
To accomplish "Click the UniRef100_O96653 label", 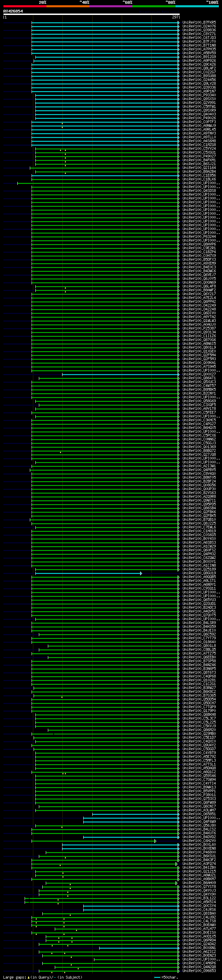I will point(199,971).
